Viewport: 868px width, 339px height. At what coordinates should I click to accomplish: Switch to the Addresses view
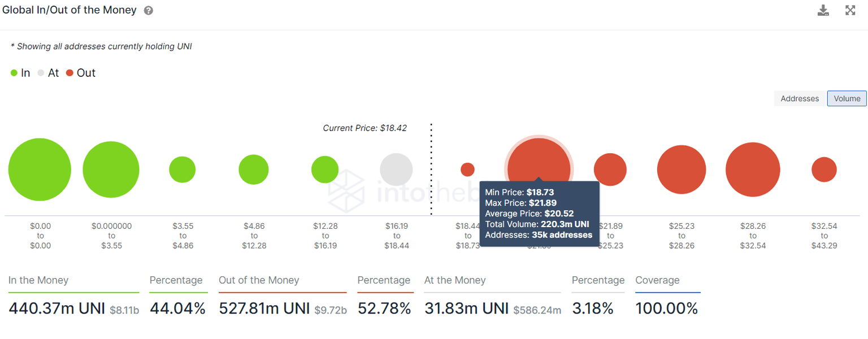799,98
